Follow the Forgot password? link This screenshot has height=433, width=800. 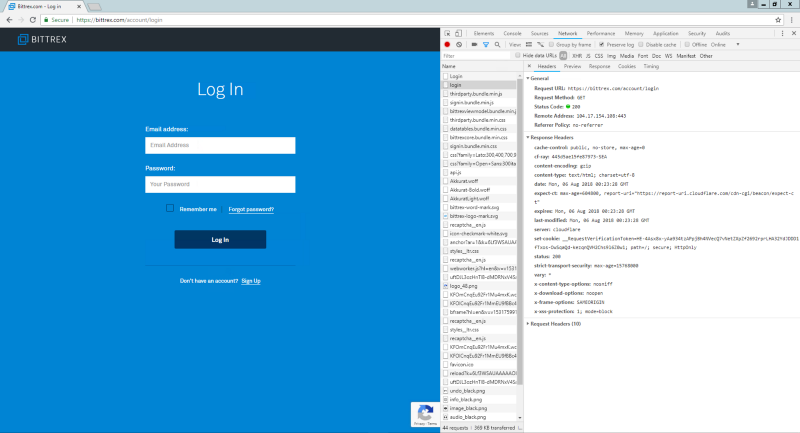[251, 209]
